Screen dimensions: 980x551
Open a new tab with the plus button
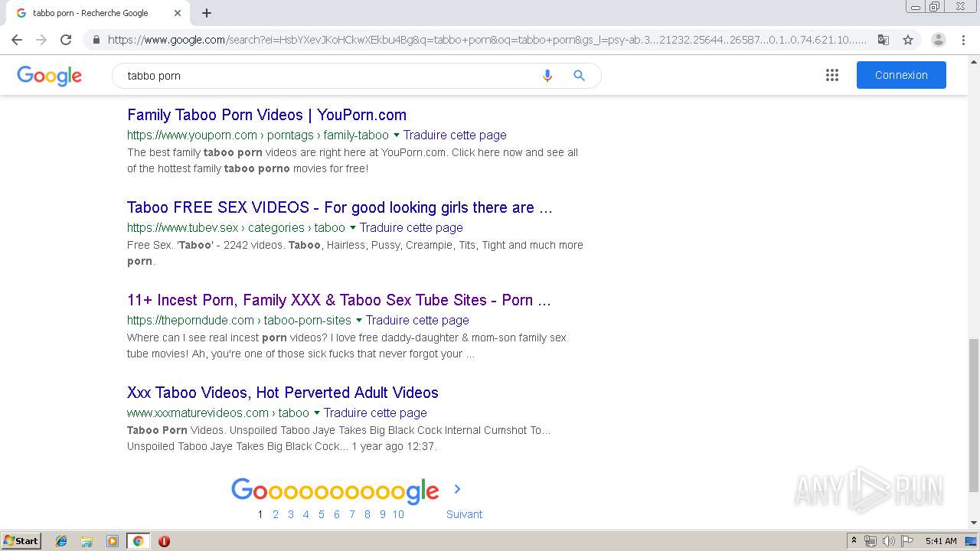point(207,13)
